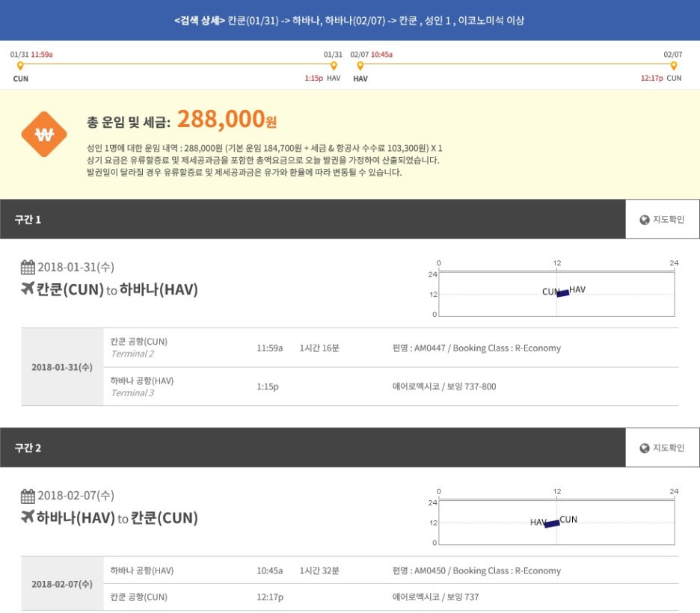Select the 검색 상세 header summary text
This screenshot has width=700, height=613.
point(349,20)
